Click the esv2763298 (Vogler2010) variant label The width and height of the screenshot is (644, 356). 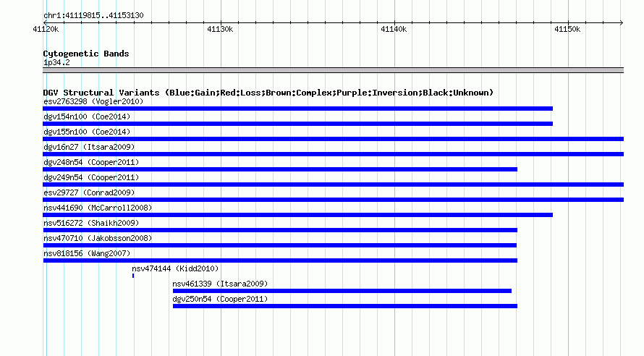[93, 101]
